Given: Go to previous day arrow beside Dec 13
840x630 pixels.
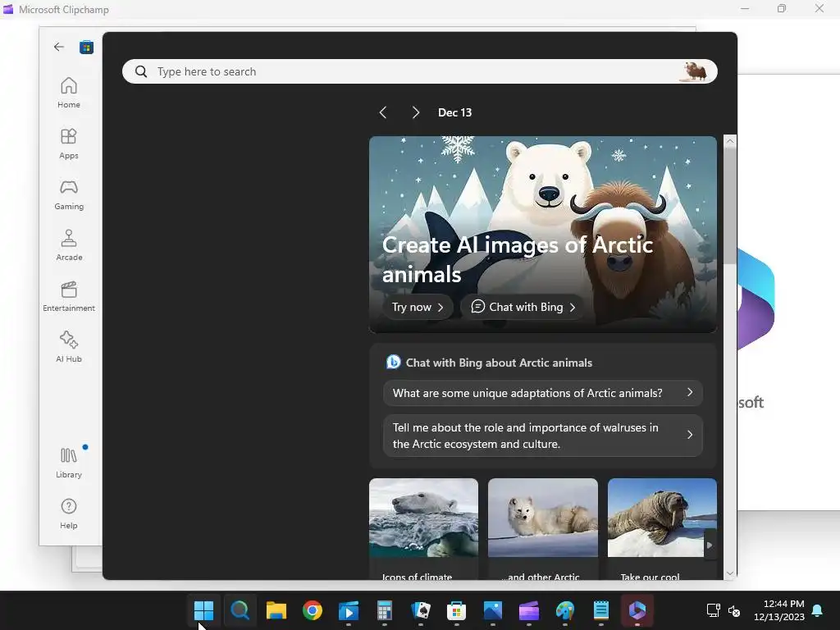Looking at the screenshot, I should point(382,112).
